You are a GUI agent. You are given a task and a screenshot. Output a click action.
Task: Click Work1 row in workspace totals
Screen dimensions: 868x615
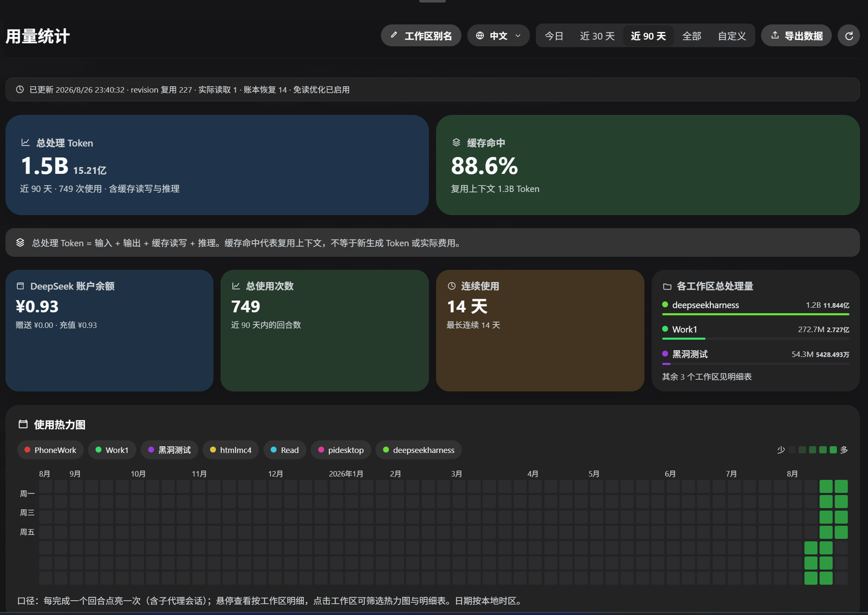(756, 332)
